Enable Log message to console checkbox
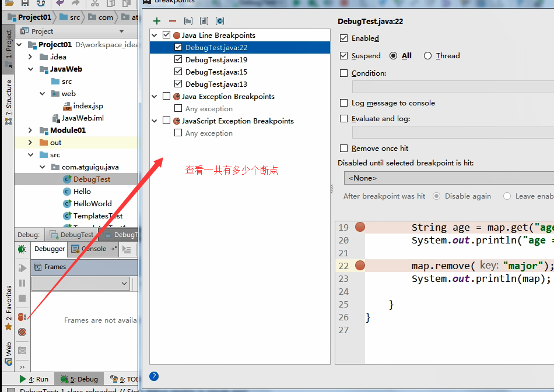The height and width of the screenshot is (392, 554). [344, 103]
